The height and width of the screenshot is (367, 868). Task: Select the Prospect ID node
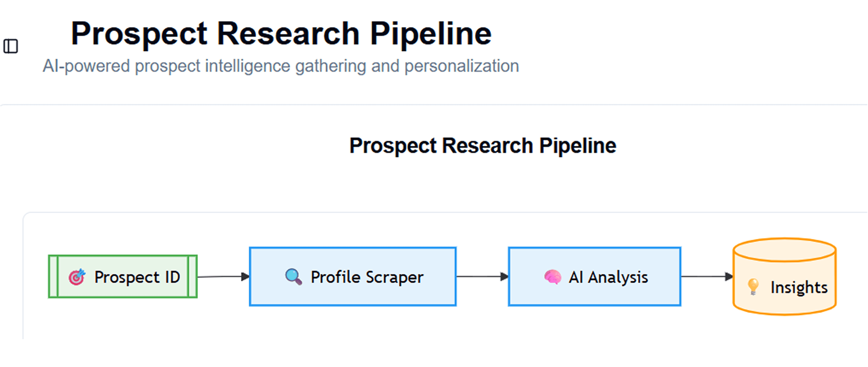(123, 277)
